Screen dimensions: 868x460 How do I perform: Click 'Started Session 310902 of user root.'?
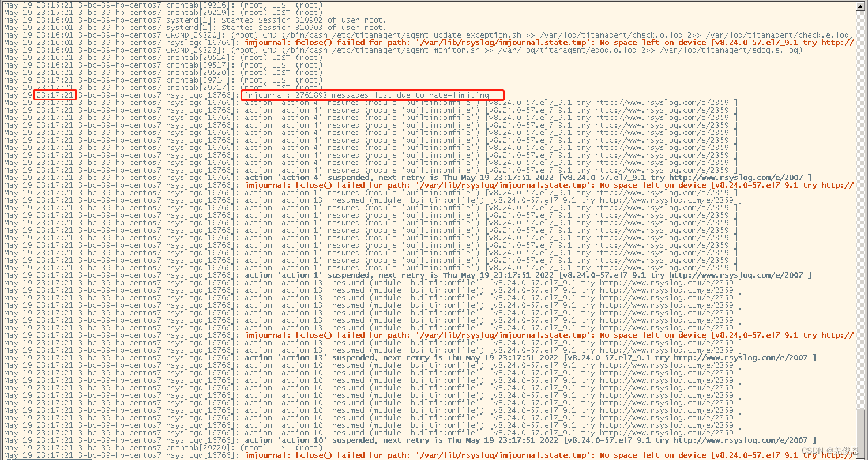tap(304, 20)
